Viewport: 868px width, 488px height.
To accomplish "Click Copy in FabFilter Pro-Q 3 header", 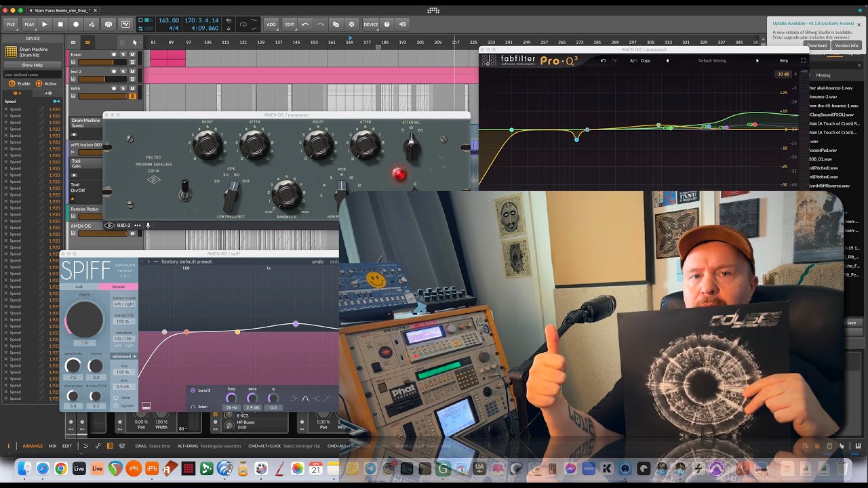I will (x=646, y=60).
